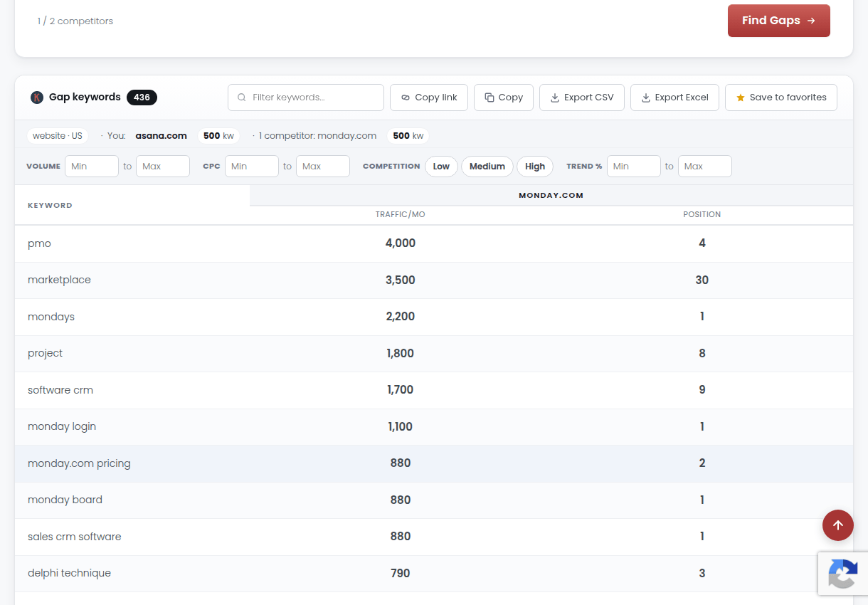Click the KEYWORD column header

point(50,205)
